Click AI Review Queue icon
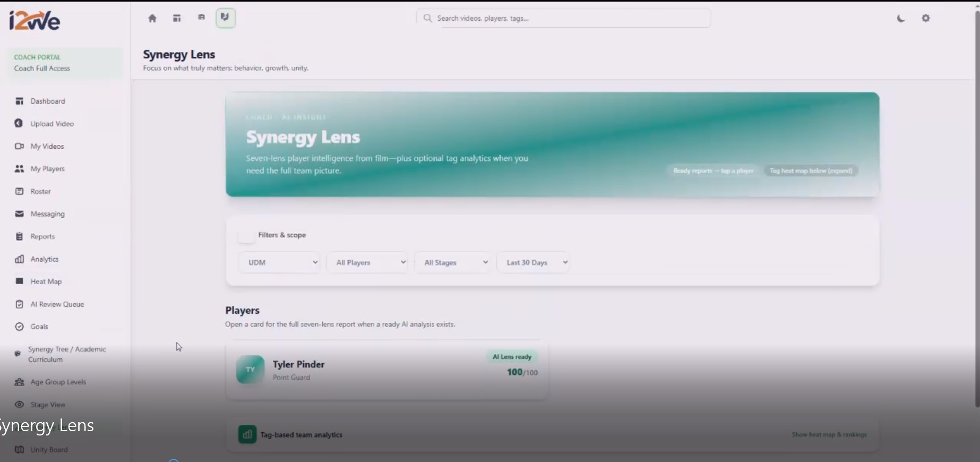The height and width of the screenshot is (462, 980). [x=20, y=304]
